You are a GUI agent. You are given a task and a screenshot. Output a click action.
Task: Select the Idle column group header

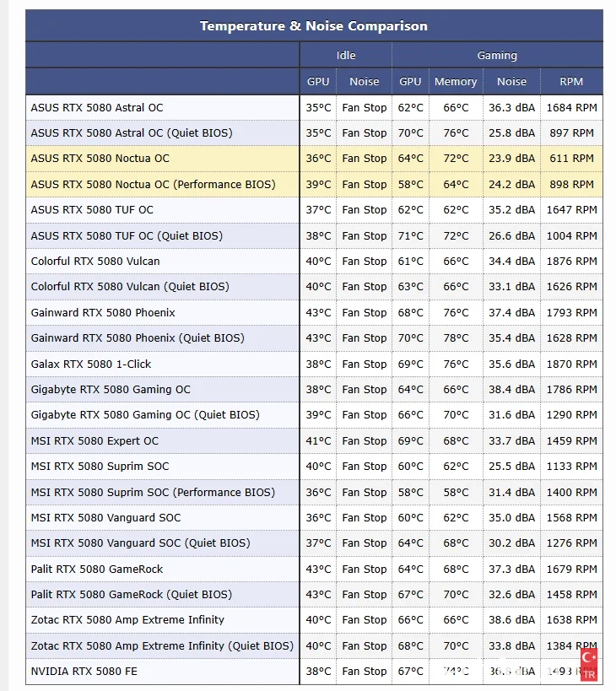point(346,56)
